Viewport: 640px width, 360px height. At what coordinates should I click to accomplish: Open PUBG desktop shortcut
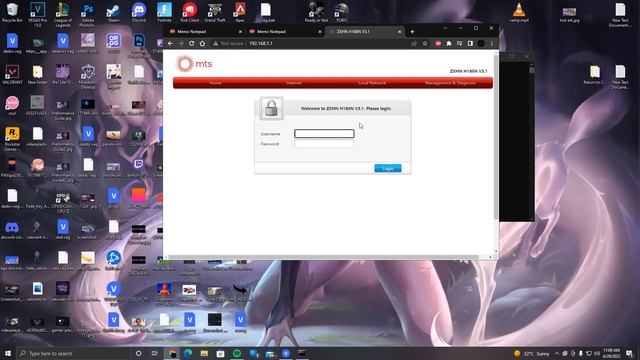(x=341, y=13)
